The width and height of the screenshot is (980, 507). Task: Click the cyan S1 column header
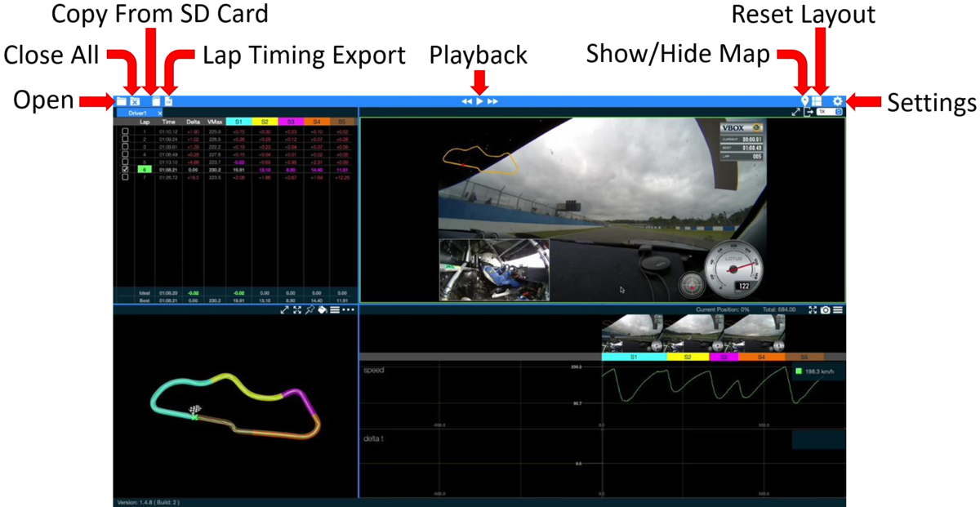238,122
